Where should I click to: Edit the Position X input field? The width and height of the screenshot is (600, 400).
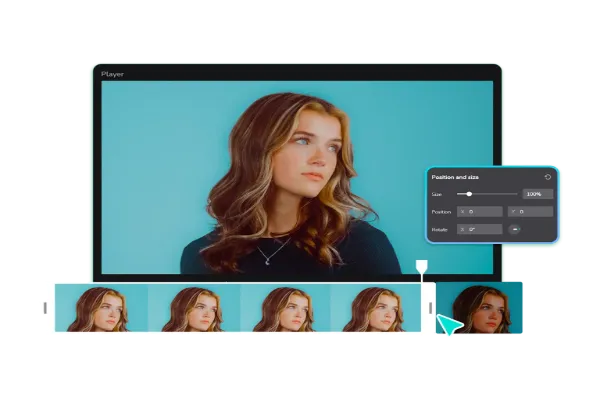click(479, 212)
